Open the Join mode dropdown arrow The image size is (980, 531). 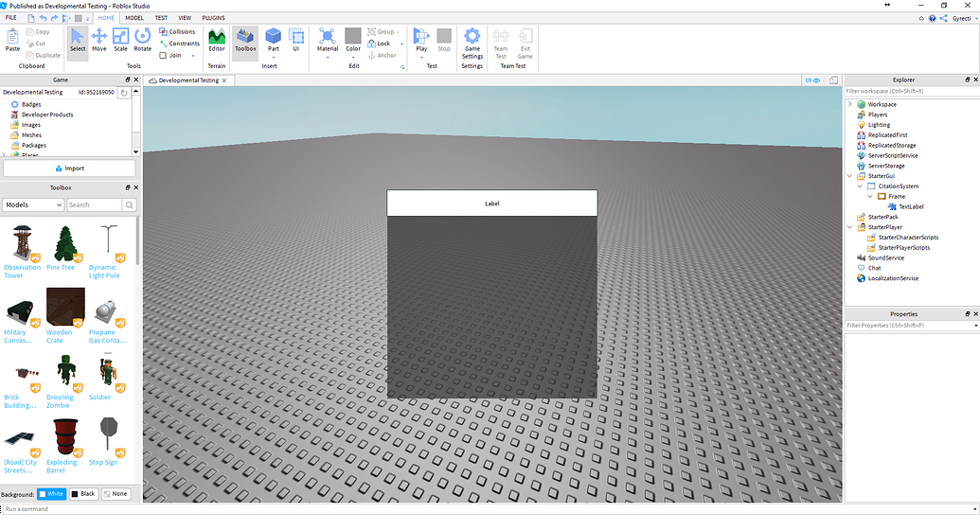(x=193, y=56)
